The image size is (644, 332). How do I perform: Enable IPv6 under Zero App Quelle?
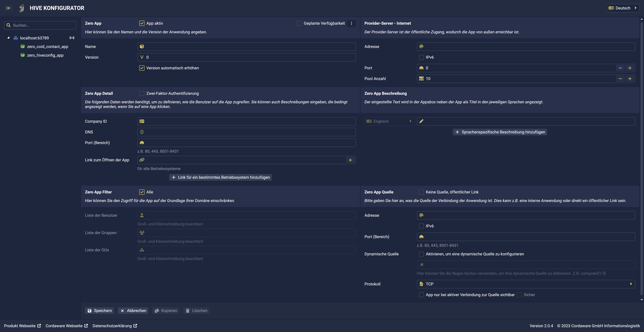point(421,226)
